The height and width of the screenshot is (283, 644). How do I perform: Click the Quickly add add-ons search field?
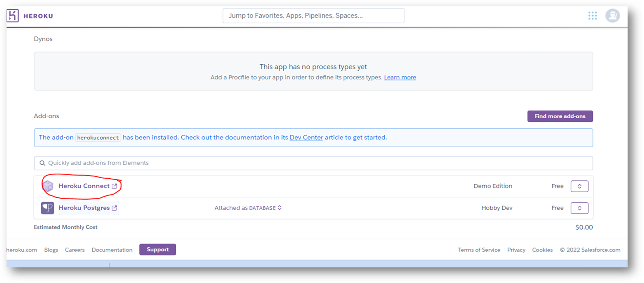tap(313, 163)
